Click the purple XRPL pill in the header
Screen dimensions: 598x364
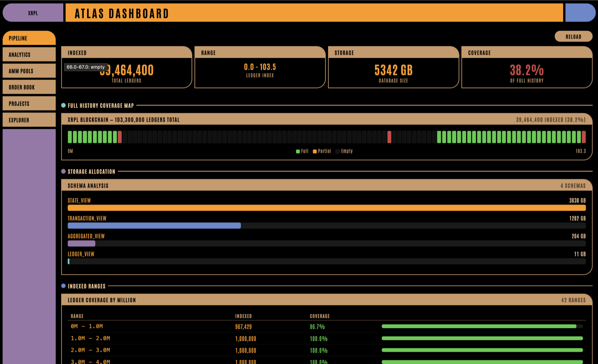point(33,13)
